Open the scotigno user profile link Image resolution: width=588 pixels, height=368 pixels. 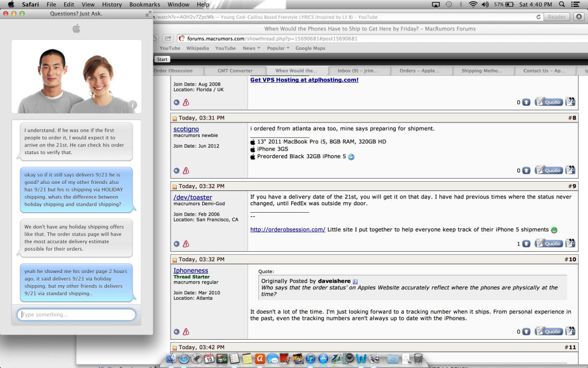[x=186, y=129]
